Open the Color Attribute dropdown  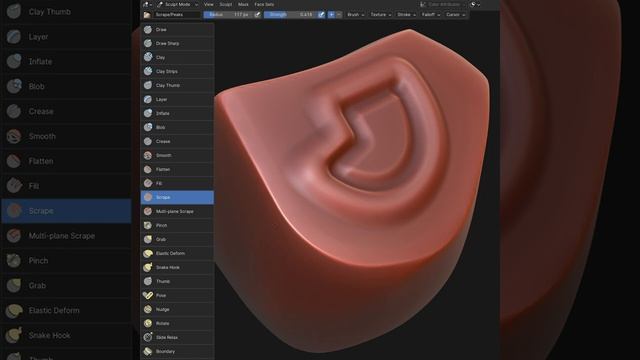click(442, 4)
